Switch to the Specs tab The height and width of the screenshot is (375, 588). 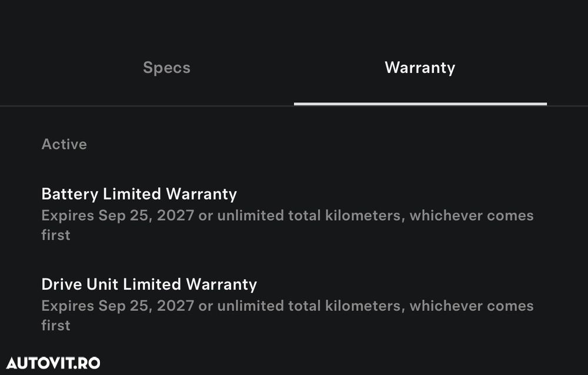pos(166,68)
